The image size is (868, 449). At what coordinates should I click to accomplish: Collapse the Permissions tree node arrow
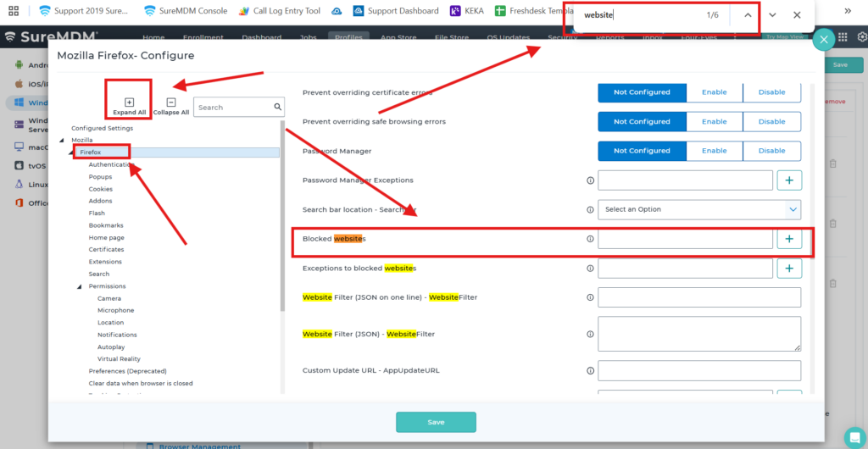[79, 286]
